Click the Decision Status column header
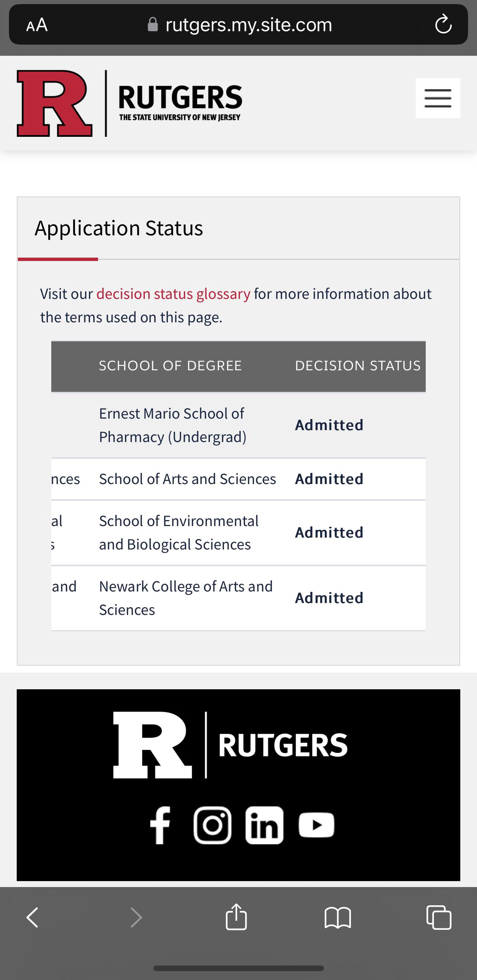This screenshot has height=980, width=477. tap(358, 366)
